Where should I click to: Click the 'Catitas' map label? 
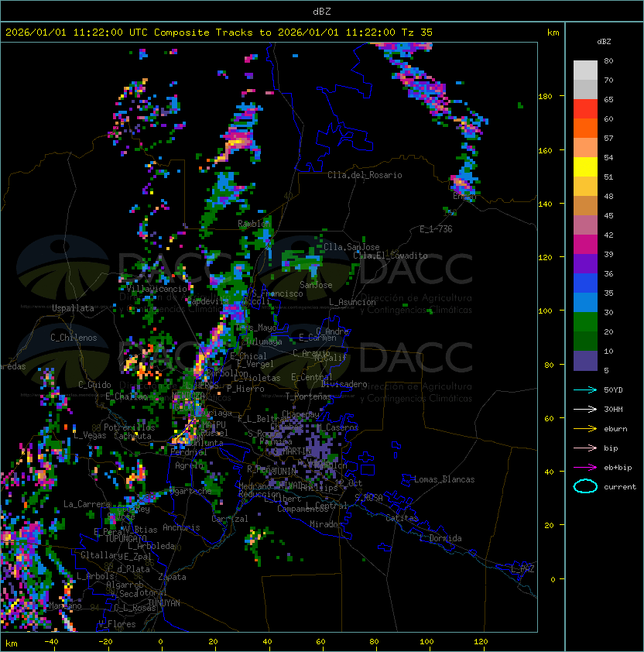tap(402, 518)
